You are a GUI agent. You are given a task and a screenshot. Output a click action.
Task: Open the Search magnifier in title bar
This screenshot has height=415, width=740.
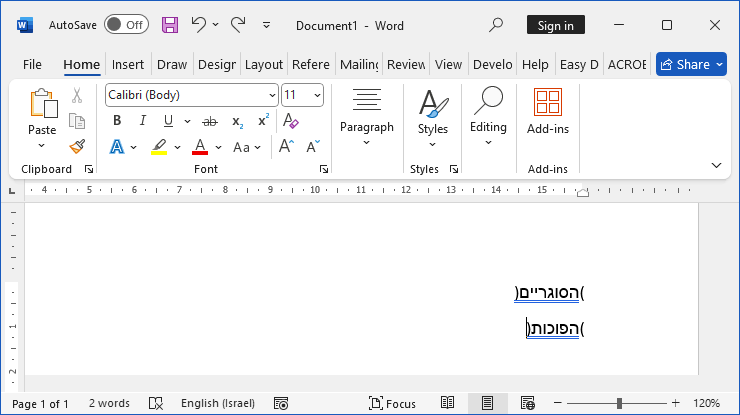click(496, 25)
